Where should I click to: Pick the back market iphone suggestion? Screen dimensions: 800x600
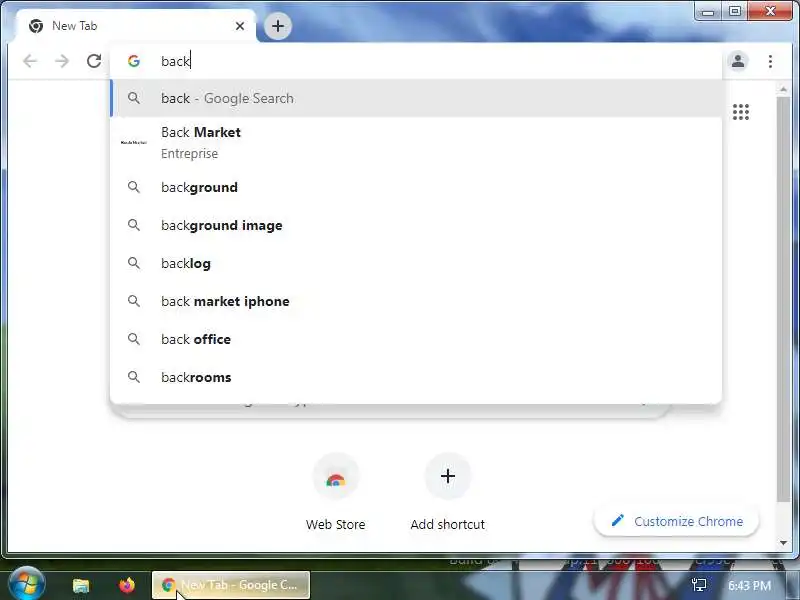click(416, 301)
